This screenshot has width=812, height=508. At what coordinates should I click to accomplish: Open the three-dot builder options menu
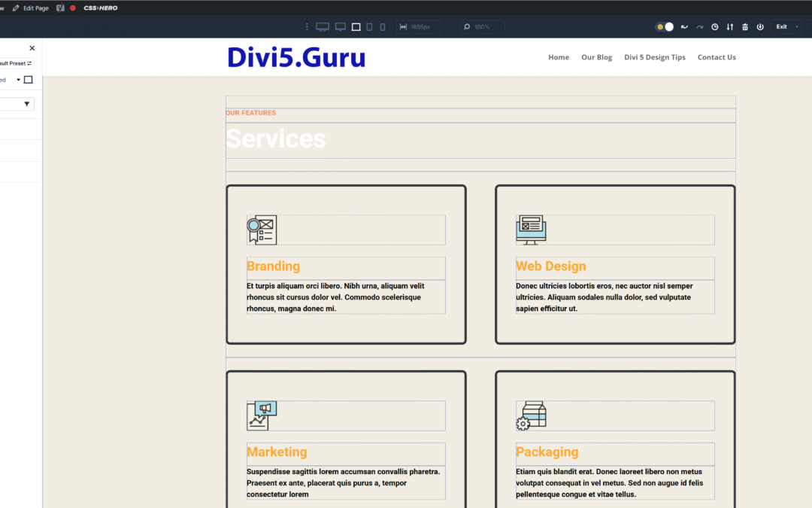[x=307, y=26]
